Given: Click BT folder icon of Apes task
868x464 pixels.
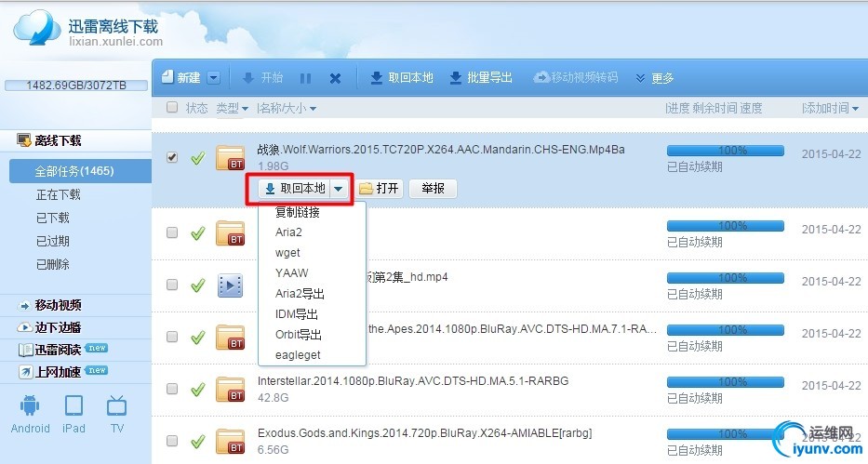Looking at the screenshot, I should tap(231, 337).
